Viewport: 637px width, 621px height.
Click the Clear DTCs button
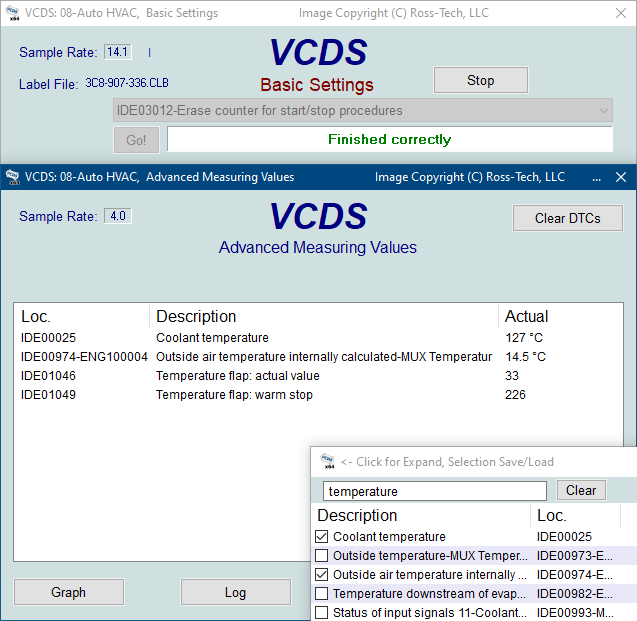(x=568, y=218)
